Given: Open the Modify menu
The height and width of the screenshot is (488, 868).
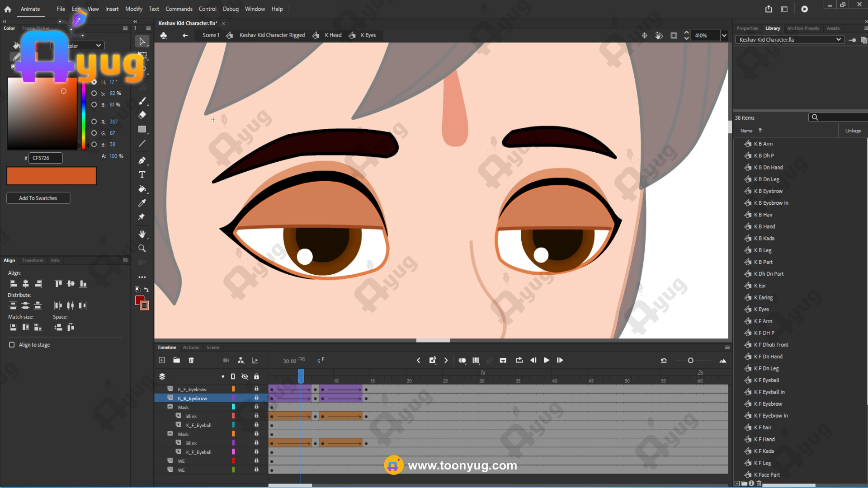Looking at the screenshot, I should [x=133, y=9].
